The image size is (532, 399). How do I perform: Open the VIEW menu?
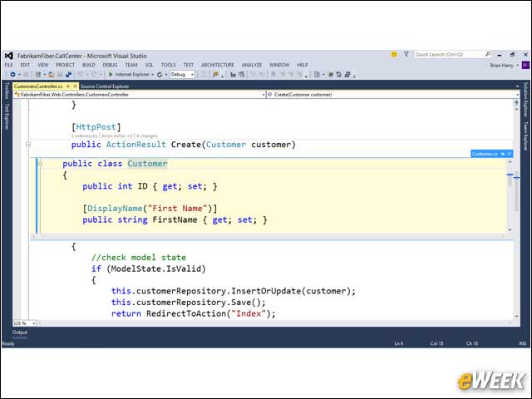(42, 65)
